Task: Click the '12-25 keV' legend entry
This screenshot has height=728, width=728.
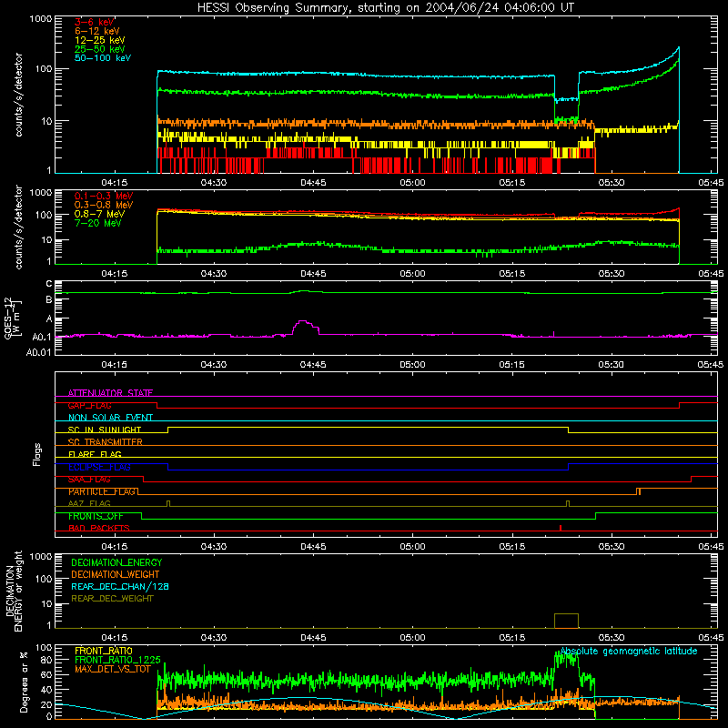Action: (x=99, y=40)
